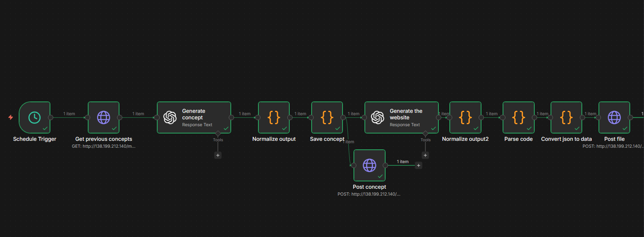Click the Post concept node label

(369, 187)
